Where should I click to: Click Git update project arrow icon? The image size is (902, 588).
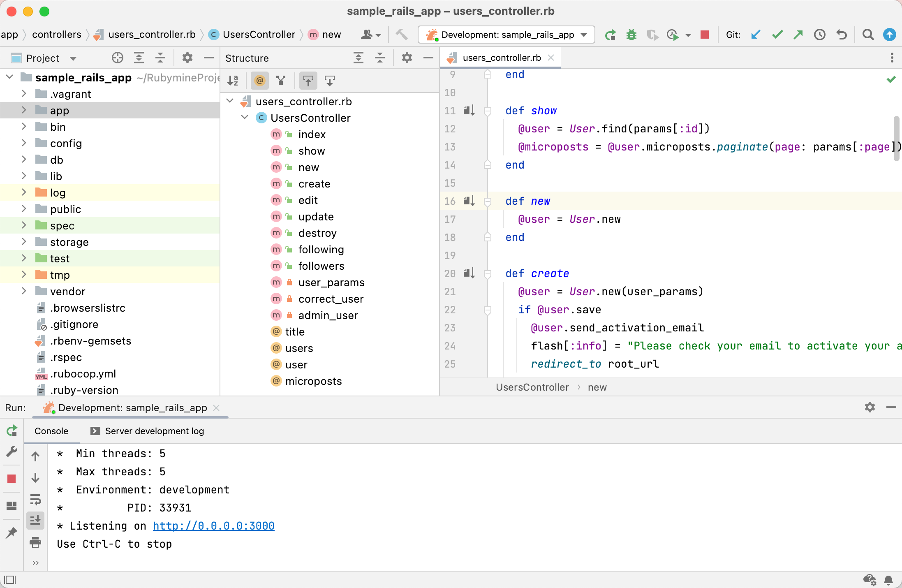756,35
